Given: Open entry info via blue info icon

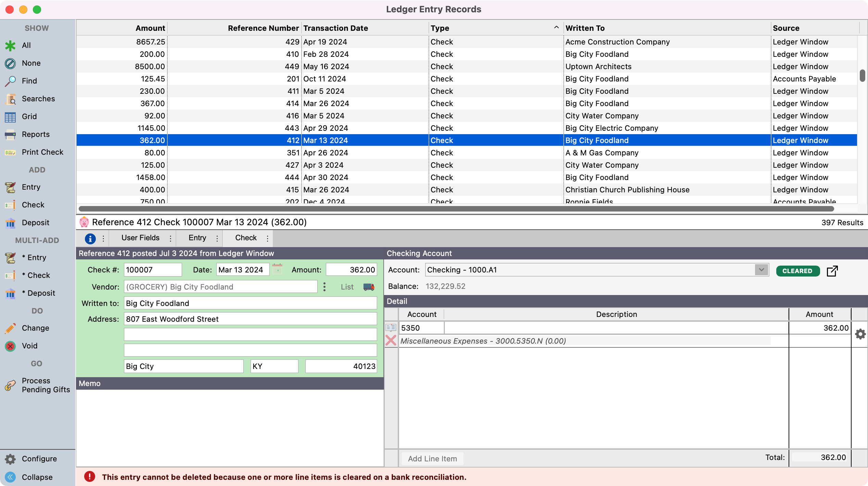Looking at the screenshot, I should (x=90, y=238).
